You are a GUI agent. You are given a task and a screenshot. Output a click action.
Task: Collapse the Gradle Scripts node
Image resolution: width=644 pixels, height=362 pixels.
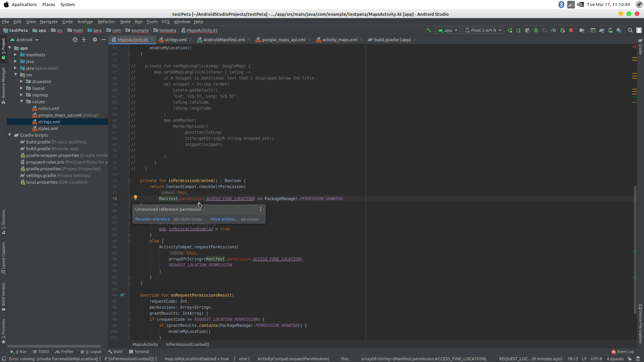(x=9, y=135)
